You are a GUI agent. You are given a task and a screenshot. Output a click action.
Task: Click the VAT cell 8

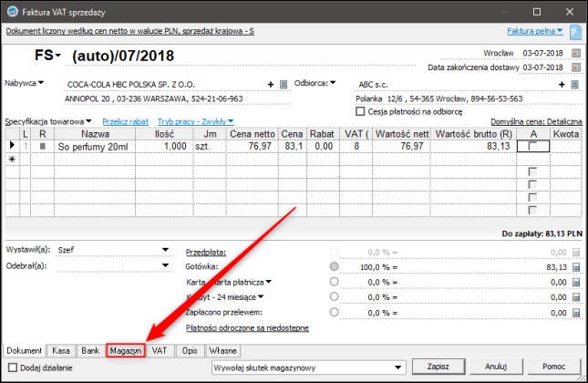pos(356,146)
